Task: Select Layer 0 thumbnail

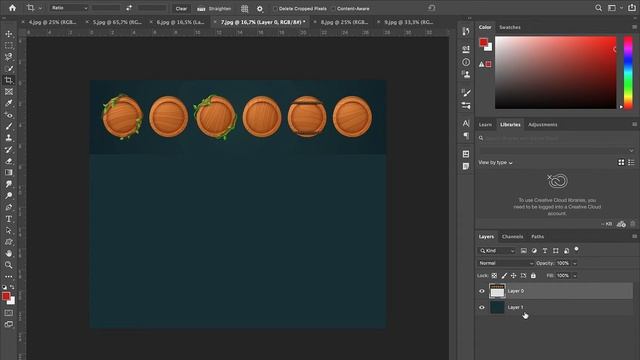Action: [x=497, y=291]
